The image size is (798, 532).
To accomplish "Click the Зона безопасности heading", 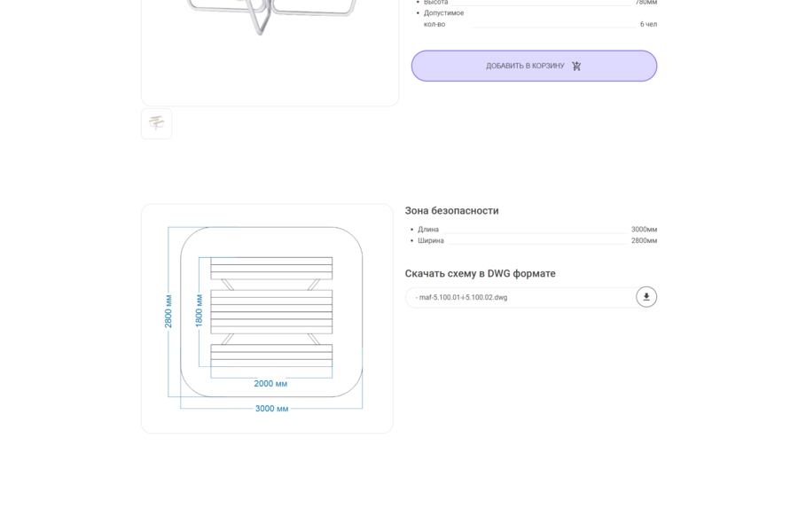I will [x=451, y=210].
